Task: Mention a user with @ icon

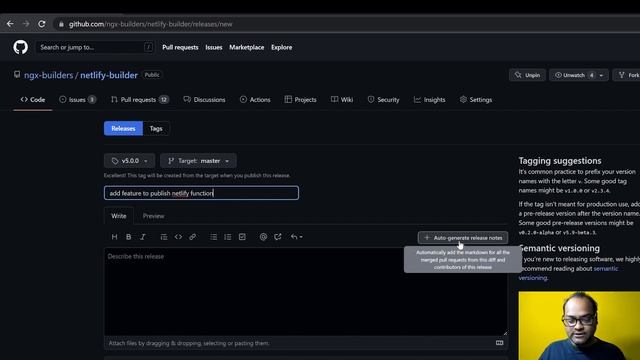Action: 263,237
